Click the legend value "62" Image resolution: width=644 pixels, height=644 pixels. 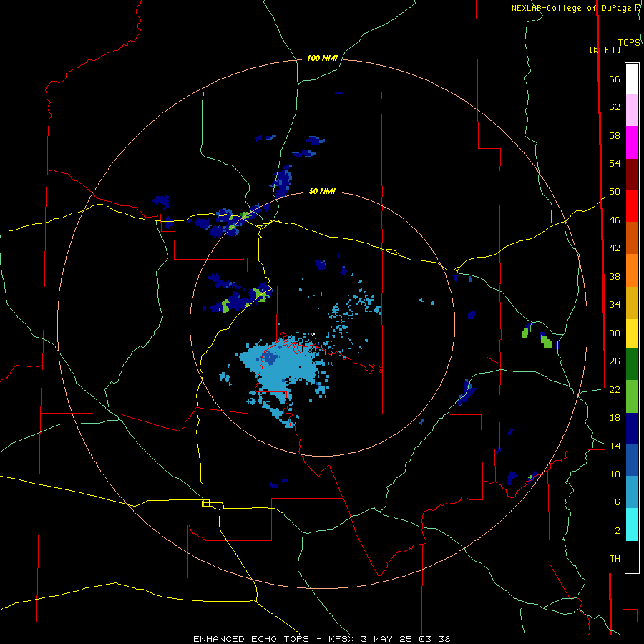(x=615, y=107)
